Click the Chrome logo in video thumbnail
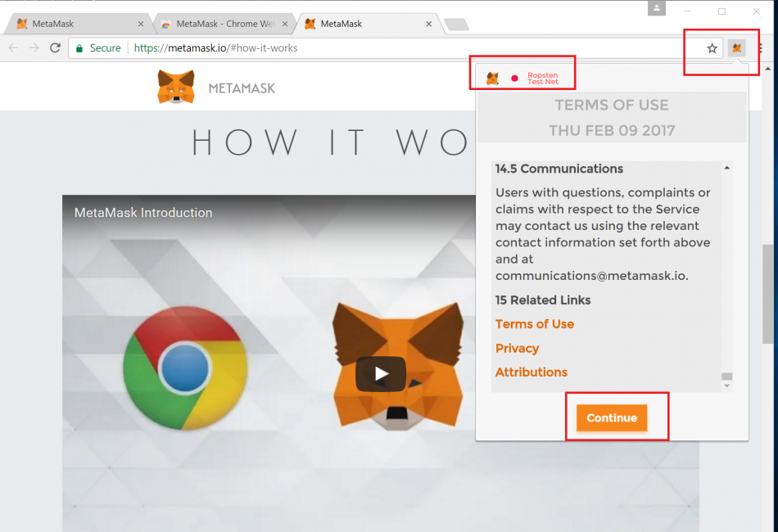778x532 pixels. 186,368
